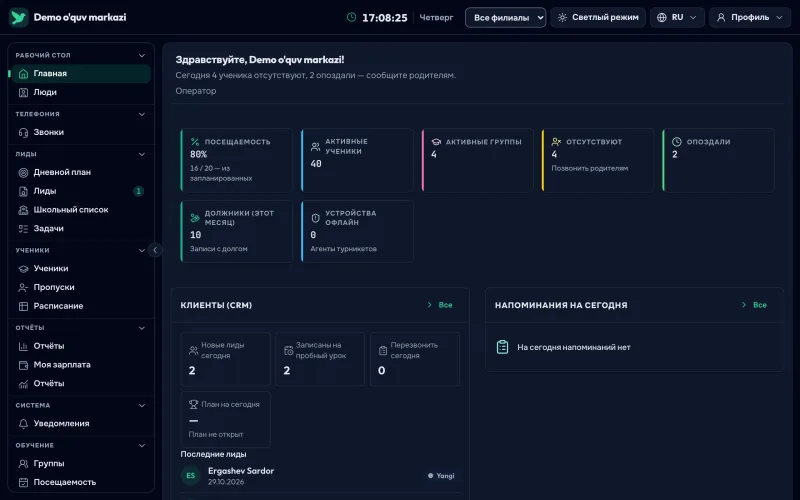Click the Новые лиды сегодня tile
The height and width of the screenshot is (500, 800).
[x=226, y=359]
